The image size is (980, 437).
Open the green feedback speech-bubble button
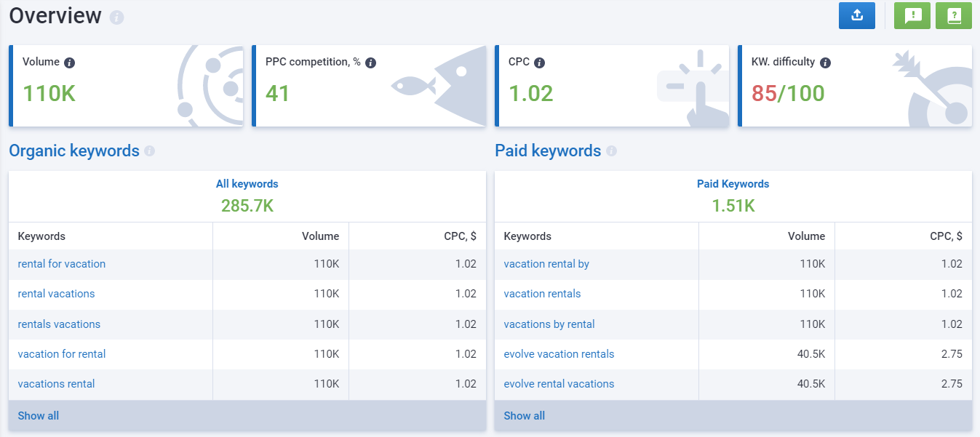[912, 15]
